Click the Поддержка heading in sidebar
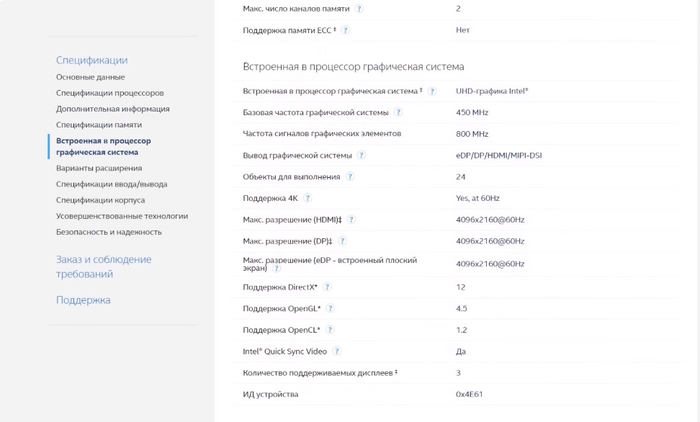Screen dimensions: 700x422 point(83,300)
